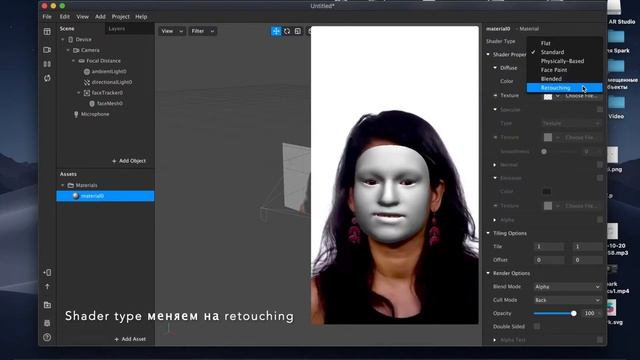This screenshot has width=640, height=360.
Task: Click the Microphone icon in Scene tree
Action: 76,114
